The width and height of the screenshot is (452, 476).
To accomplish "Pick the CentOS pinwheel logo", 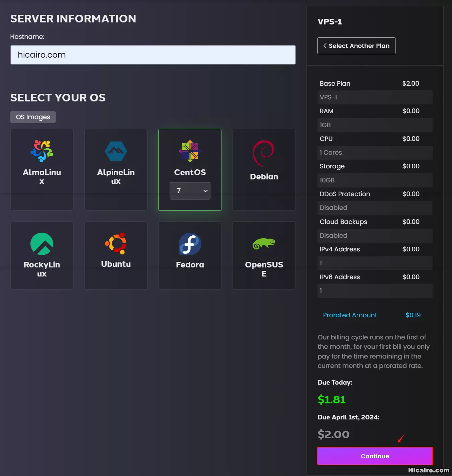I will [x=190, y=151].
